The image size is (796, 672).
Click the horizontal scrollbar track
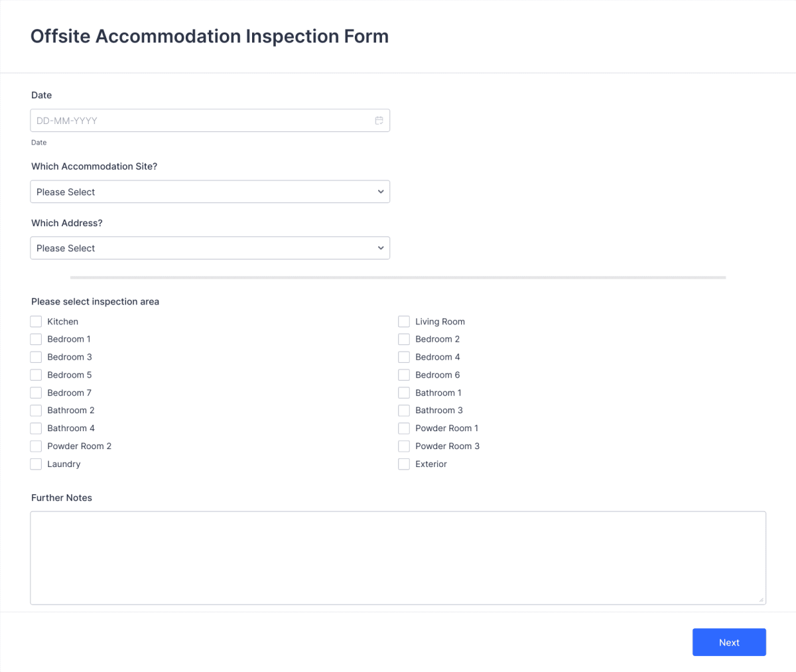(398, 277)
